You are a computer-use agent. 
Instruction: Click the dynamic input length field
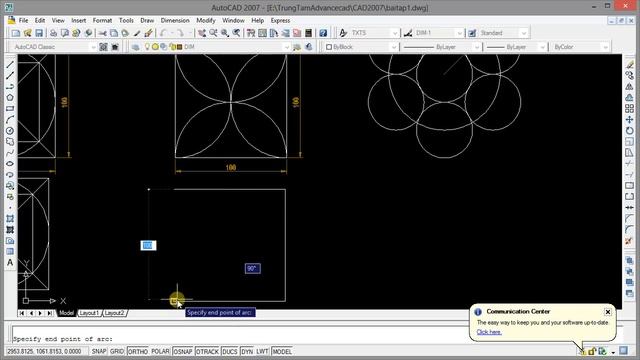(148, 245)
